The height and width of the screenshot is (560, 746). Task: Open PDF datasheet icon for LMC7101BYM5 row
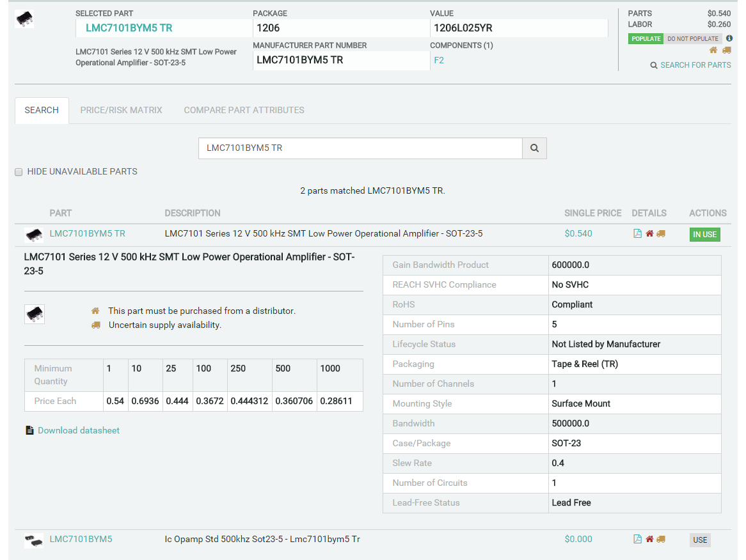637,540
